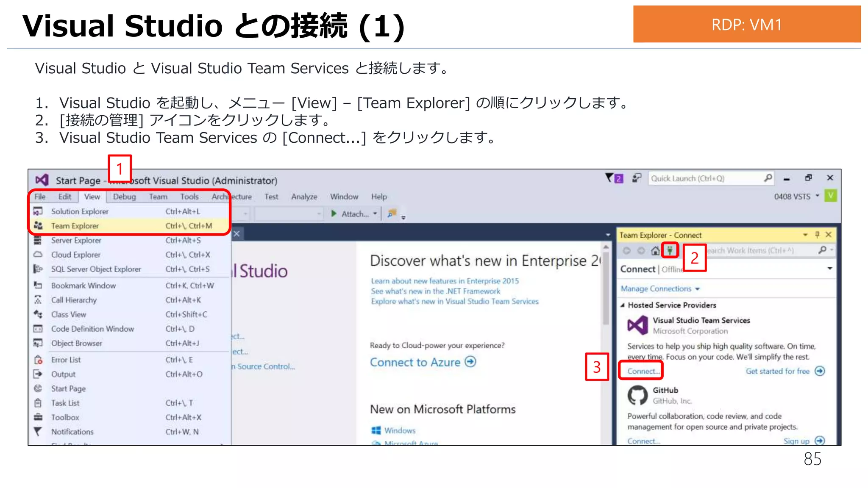Viewport: 868px width, 488px height.
Task: Expand the Manage Connections dropdown
Action: click(x=698, y=289)
